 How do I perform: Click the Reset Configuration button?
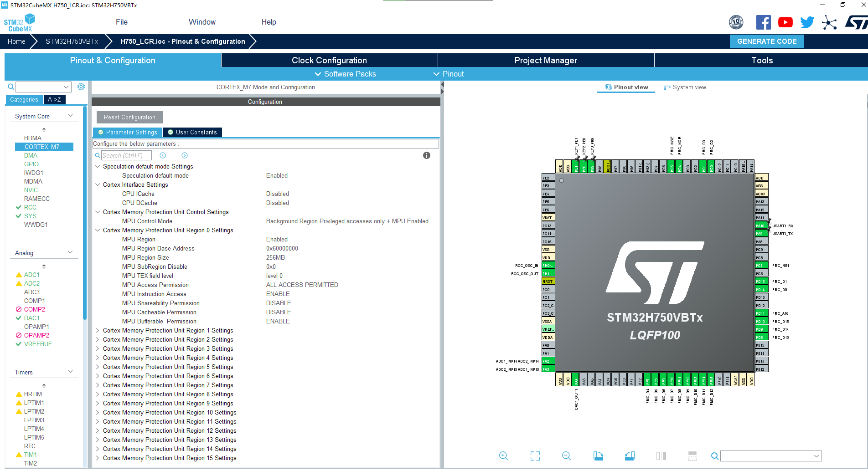coord(129,117)
